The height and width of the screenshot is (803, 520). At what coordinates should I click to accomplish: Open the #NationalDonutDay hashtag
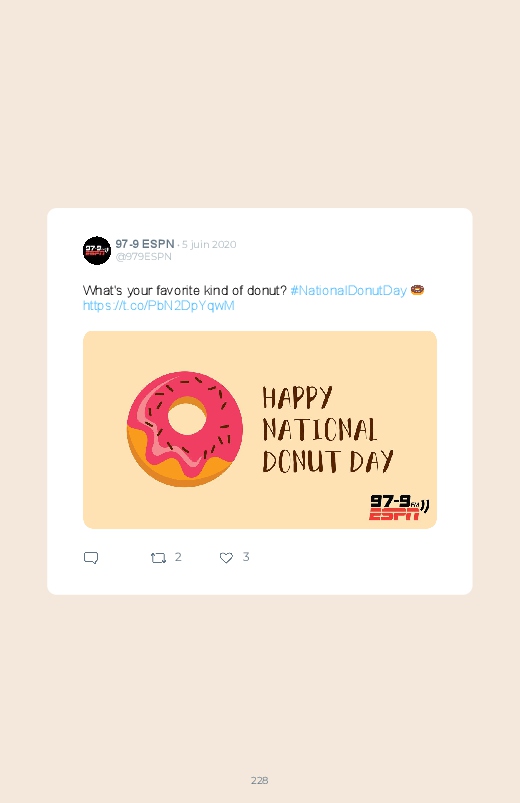[348, 290]
